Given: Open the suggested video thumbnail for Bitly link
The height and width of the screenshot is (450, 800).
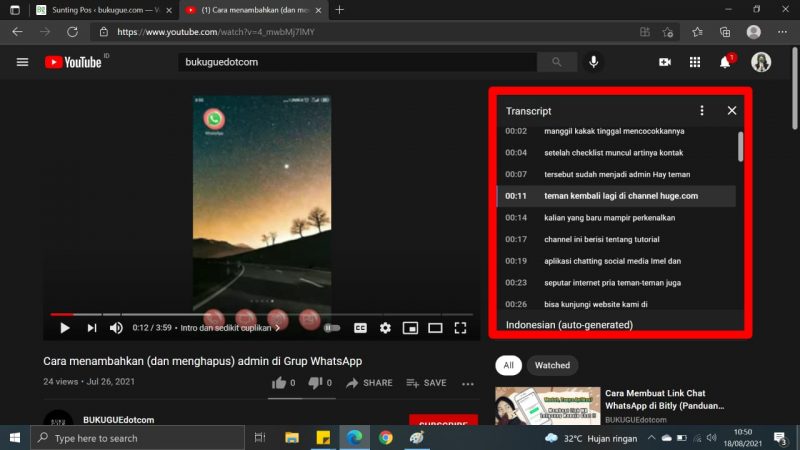Looking at the screenshot, I should pos(547,406).
